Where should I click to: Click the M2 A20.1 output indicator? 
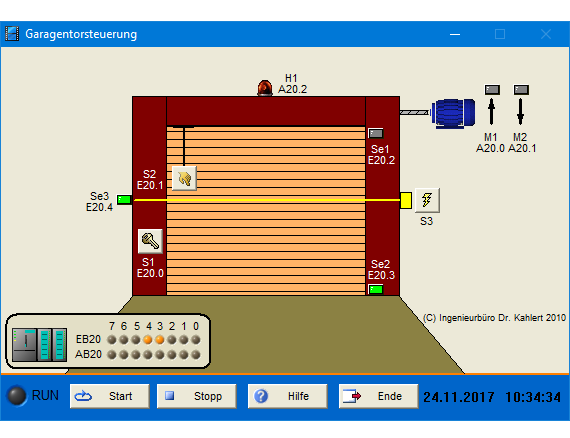click(x=521, y=89)
